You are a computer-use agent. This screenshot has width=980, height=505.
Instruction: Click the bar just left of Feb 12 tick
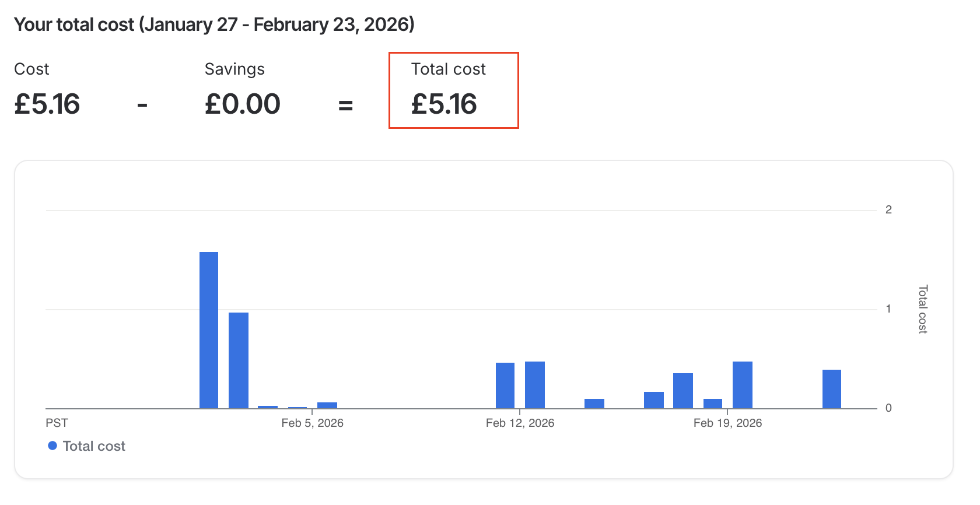click(x=505, y=385)
